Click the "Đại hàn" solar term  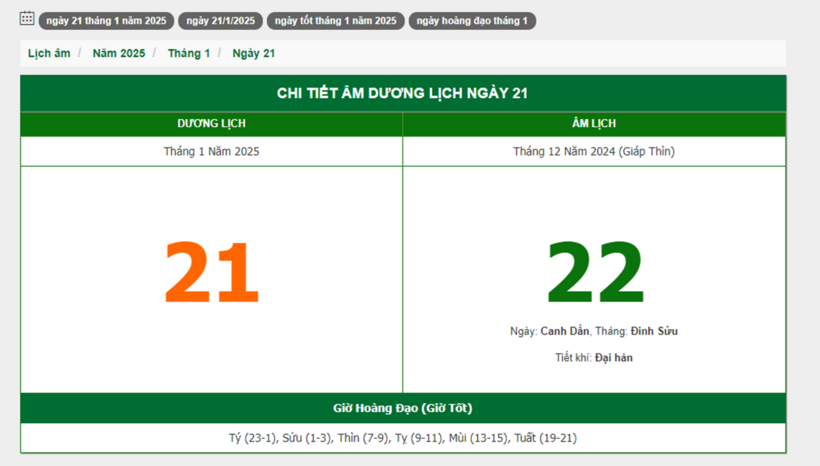coord(613,358)
